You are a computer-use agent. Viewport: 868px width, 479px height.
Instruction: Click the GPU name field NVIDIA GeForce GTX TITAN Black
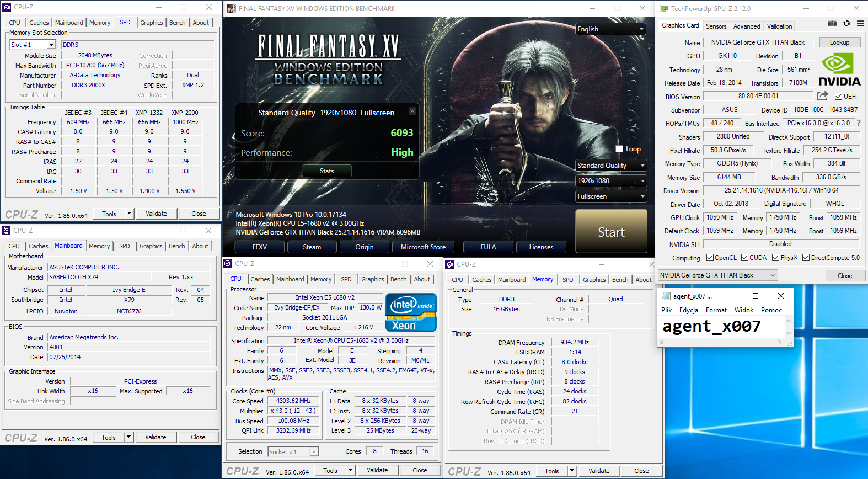[x=758, y=42]
